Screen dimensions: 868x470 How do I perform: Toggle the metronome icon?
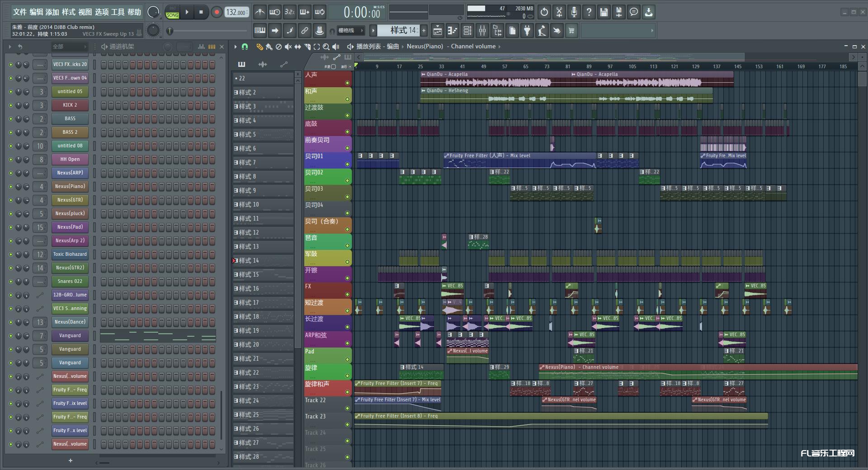pyautogui.click(x=259, y=12)
